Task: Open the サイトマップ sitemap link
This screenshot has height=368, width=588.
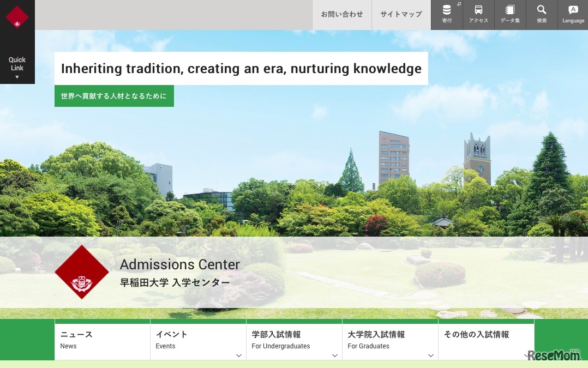Action: coord(401,15)
